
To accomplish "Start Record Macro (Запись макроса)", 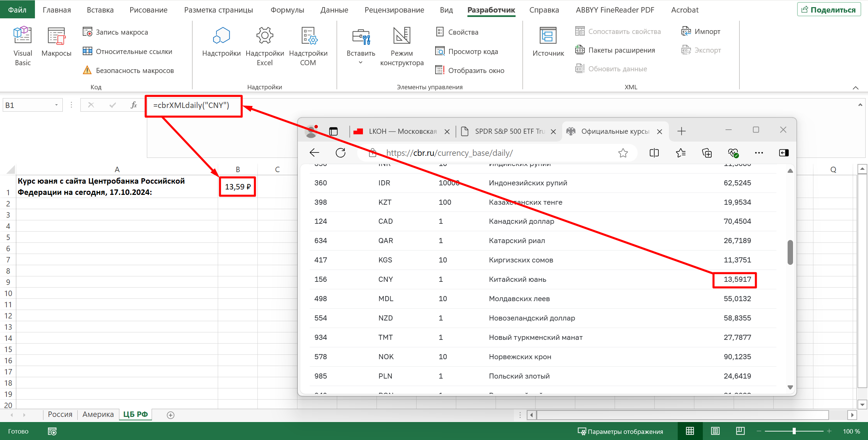I will (x=115, y=32).
